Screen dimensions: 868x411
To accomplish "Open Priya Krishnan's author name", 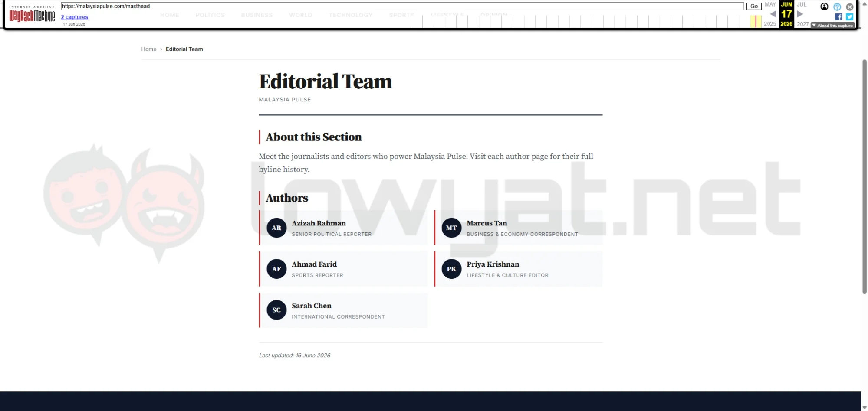I will 493,264.
